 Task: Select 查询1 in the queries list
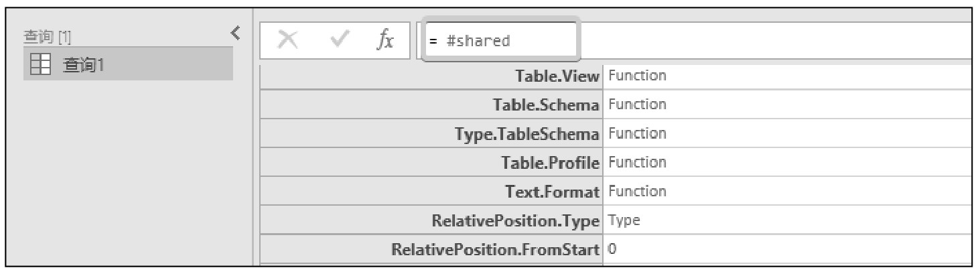pos(128,65)
